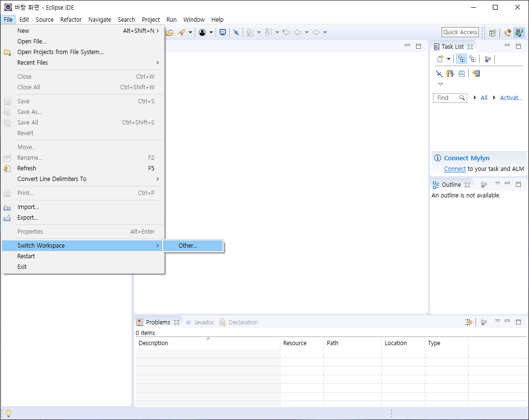Click the Quick Access search field
The width and height of the screenshot is (529, 420).
click(460, 32)
